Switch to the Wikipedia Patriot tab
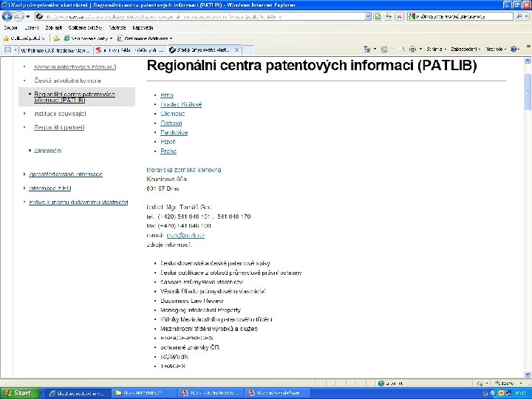This screenshot has width=532, height=399. (55, 50)
